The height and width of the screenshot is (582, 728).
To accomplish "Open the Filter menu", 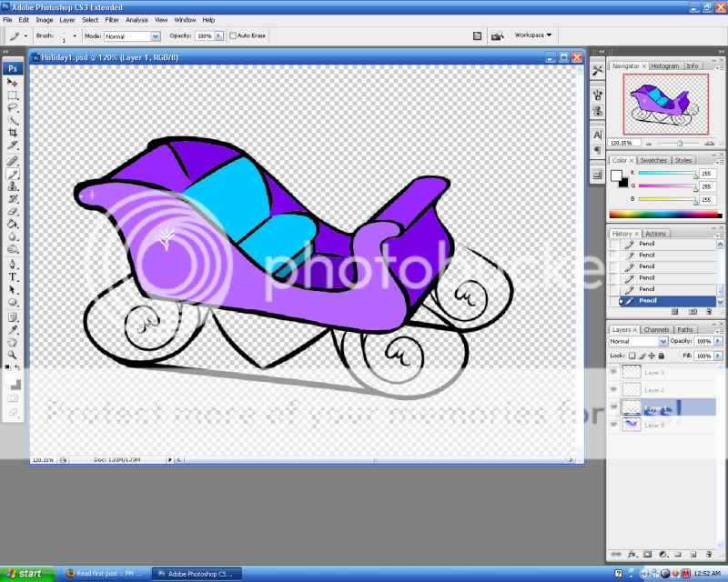I will click(x=112, y=19).
